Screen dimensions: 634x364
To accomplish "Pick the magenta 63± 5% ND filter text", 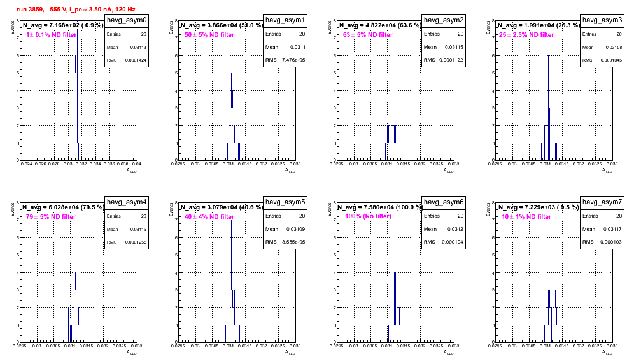I will (368, 35).
